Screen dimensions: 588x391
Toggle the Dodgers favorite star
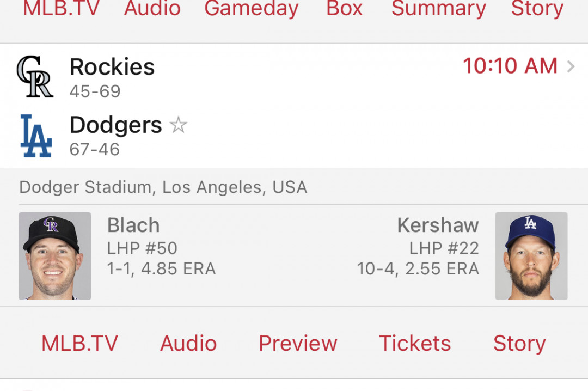(179, 125)
